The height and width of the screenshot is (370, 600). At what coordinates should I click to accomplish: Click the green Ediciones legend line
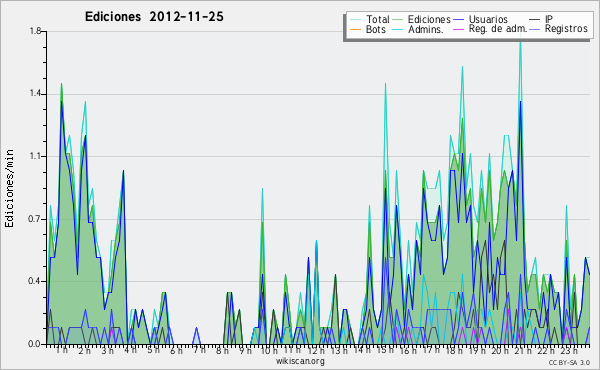point(398,20)
